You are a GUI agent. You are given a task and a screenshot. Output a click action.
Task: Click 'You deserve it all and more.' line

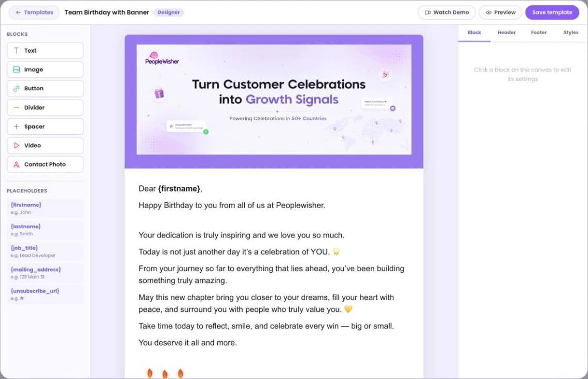[187, 343]
